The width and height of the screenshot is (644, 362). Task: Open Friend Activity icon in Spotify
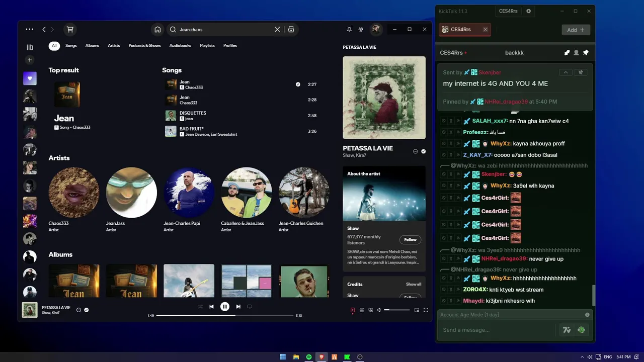(361, 29)
